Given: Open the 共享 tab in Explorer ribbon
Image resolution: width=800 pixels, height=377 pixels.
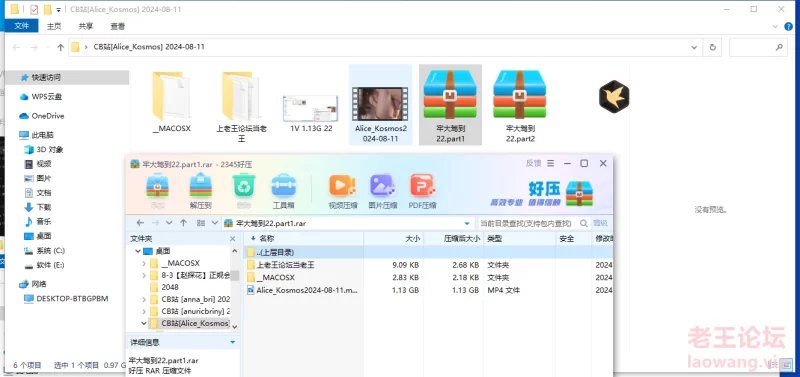Looking at the screenshot, I should (x=86, y=26).
